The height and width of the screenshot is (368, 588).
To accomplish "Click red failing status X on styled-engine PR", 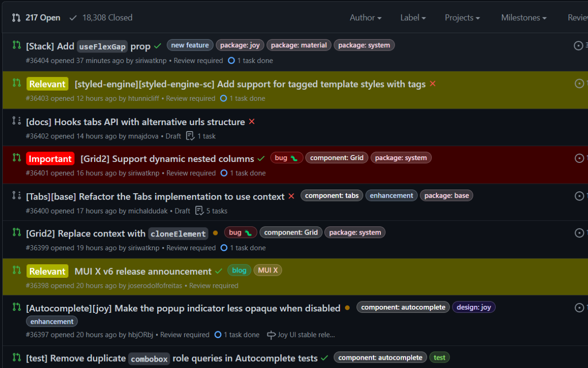I will click(x=433, y=84).
